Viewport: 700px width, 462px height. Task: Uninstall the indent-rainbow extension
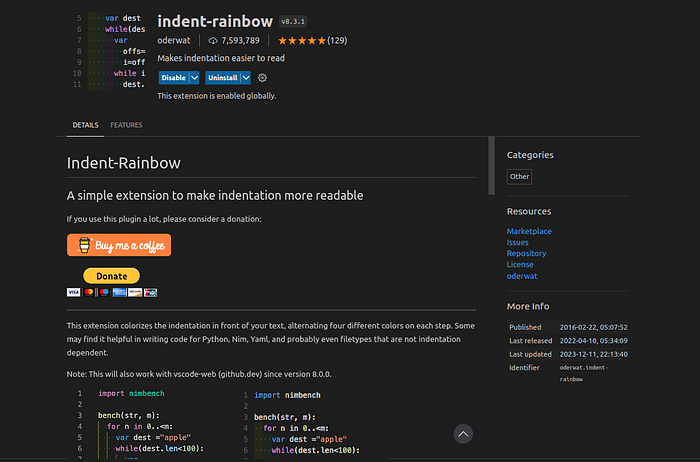pyautogui.click(x=223, y=78)
